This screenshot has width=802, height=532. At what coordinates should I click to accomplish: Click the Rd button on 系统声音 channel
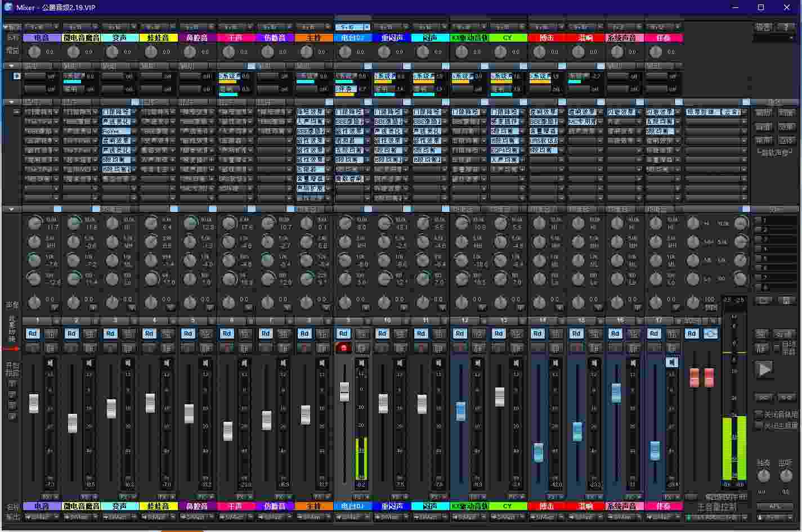[x=615, y=333]
